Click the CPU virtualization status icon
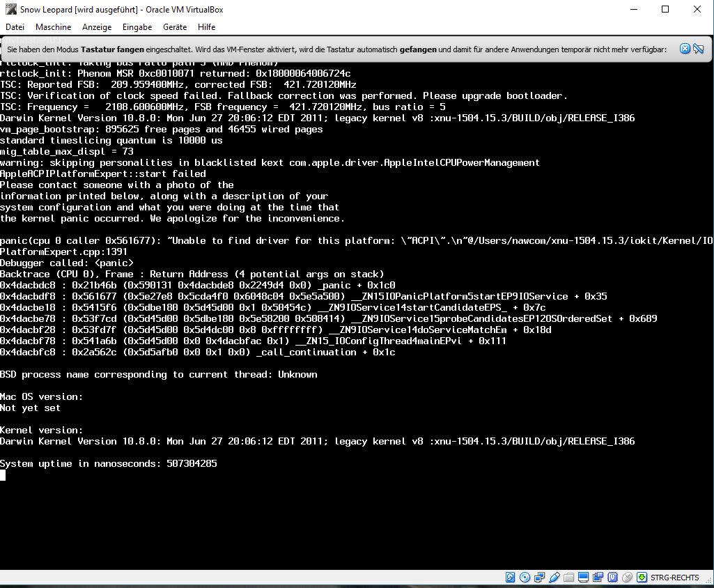This screenshot has height=588, width=714. coord(612,578)
